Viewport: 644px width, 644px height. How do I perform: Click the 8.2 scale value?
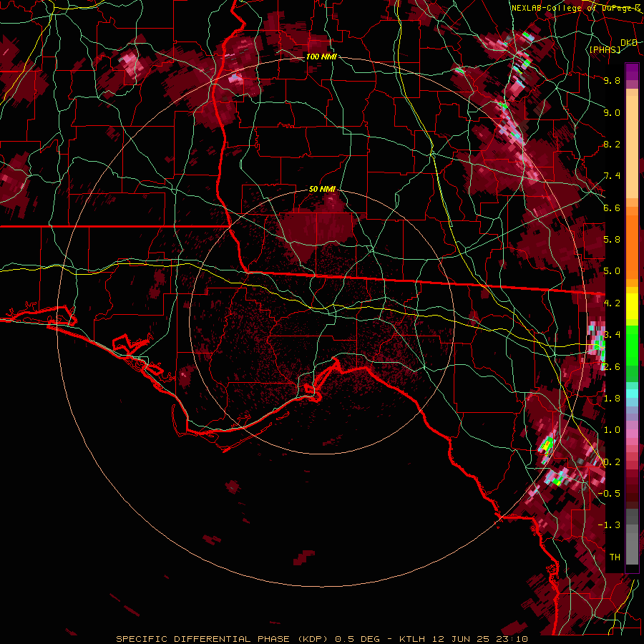click(612, 144)
